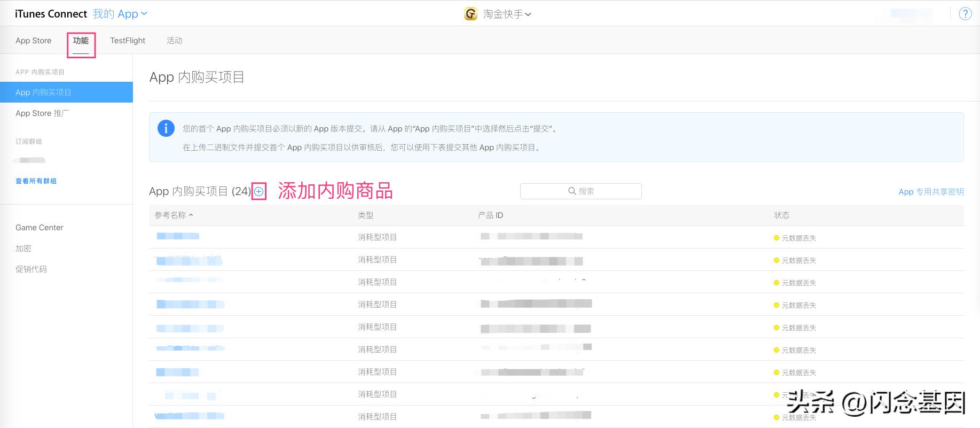Select App 内购买项目 in sidebar
Image resolution: width=980 pixels, height=428 pixels.
point(66,92)
